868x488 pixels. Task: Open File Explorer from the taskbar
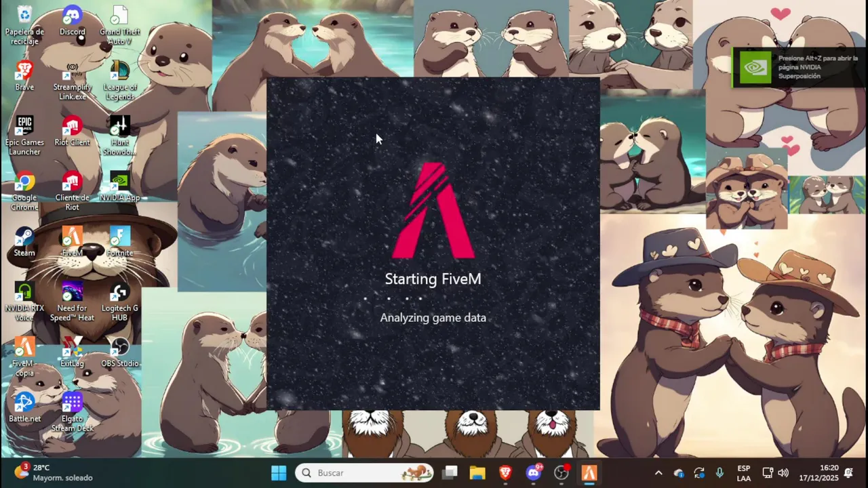pyautogui.click(x=477, y=473)
